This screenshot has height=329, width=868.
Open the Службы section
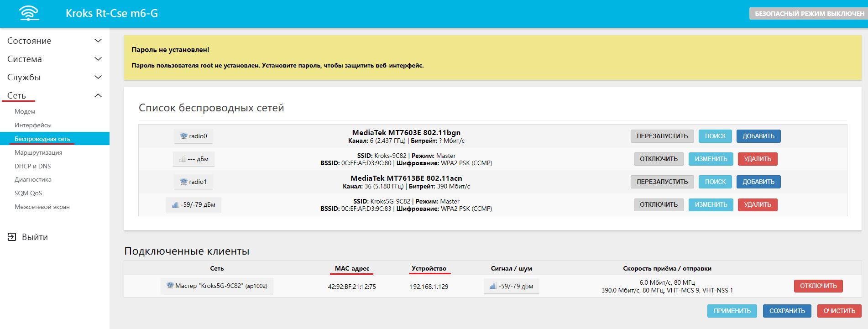24,77
